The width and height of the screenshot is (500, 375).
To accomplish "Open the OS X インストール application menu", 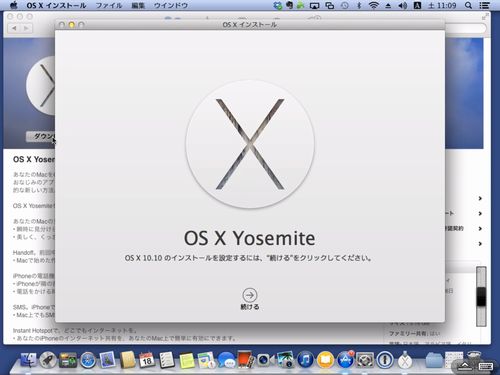I will tap(56, 5).
